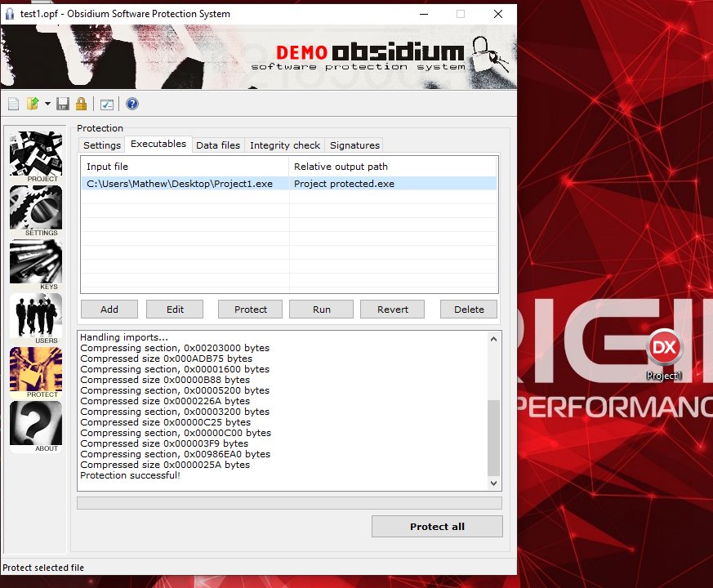Click the Compressing section, 0x00203000 bytes line
Screen dimensions: 713x588
click(x=175, y=348)
